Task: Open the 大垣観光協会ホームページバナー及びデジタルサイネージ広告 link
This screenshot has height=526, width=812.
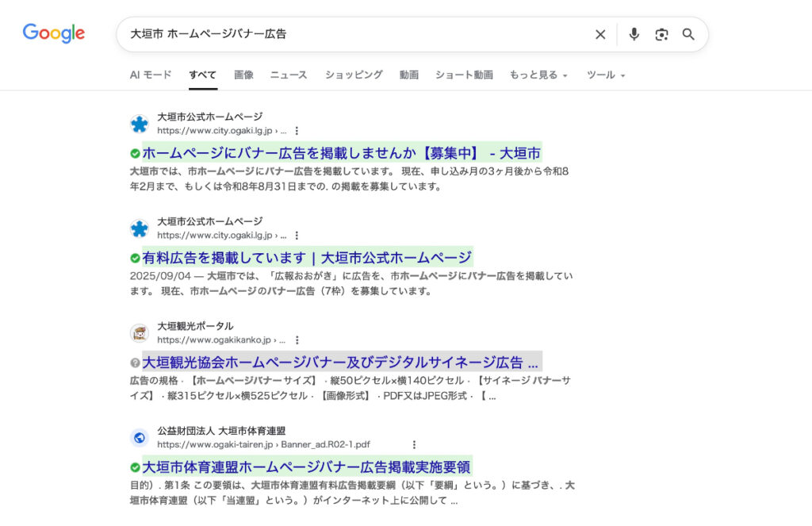Action: pyautogui.click(x=342, y=363)
